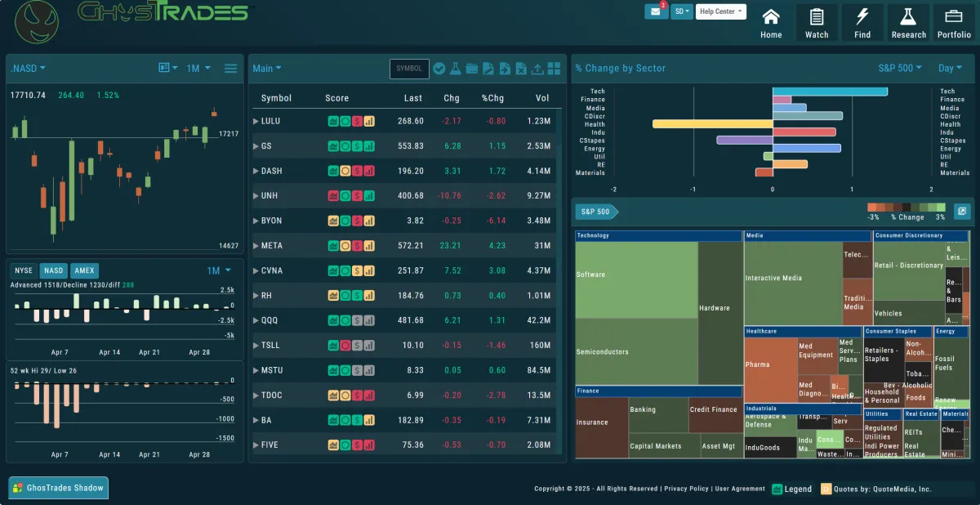Click BYON's yellow chart score icon
Image resolution: width=980 pixels, height=505 pixels.
[x=333, y=221]
